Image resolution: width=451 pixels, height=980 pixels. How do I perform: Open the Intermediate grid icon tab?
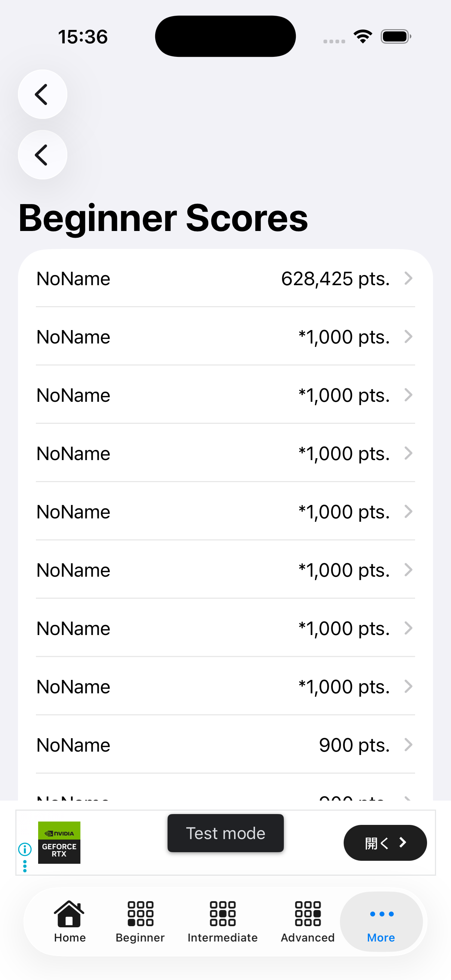tap(223, 913)
